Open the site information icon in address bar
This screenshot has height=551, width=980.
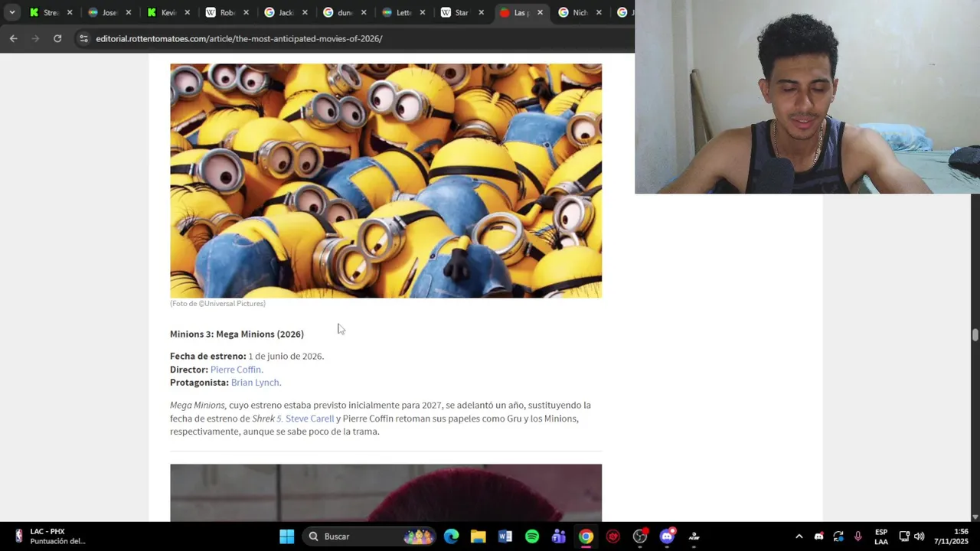83,38
